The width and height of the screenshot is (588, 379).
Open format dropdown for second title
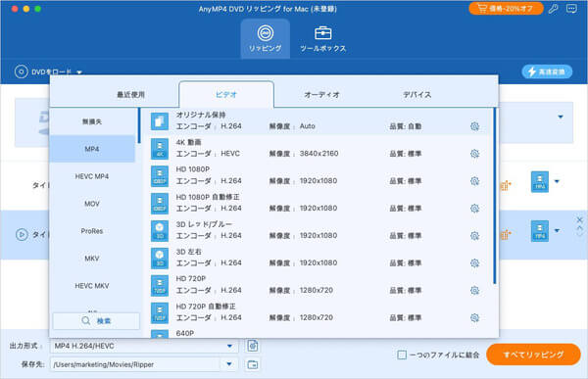point(557,230)
